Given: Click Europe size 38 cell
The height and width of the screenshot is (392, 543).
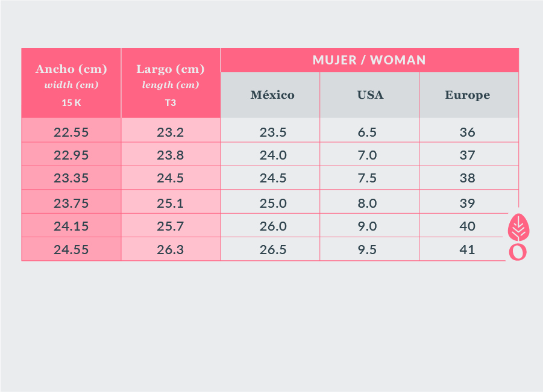Looking at the screenshot, I should 468,179.
